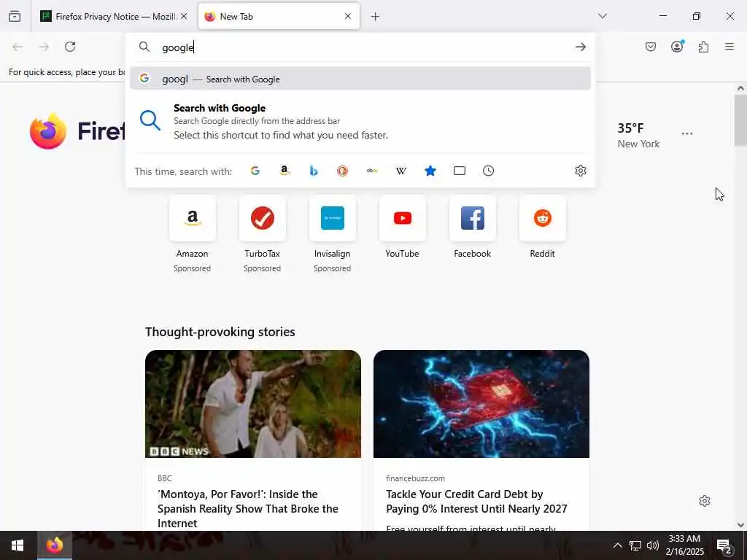This screenshot has height=560, width=747.
Task: Click the BBC News story image
Action: pos(253,404)
